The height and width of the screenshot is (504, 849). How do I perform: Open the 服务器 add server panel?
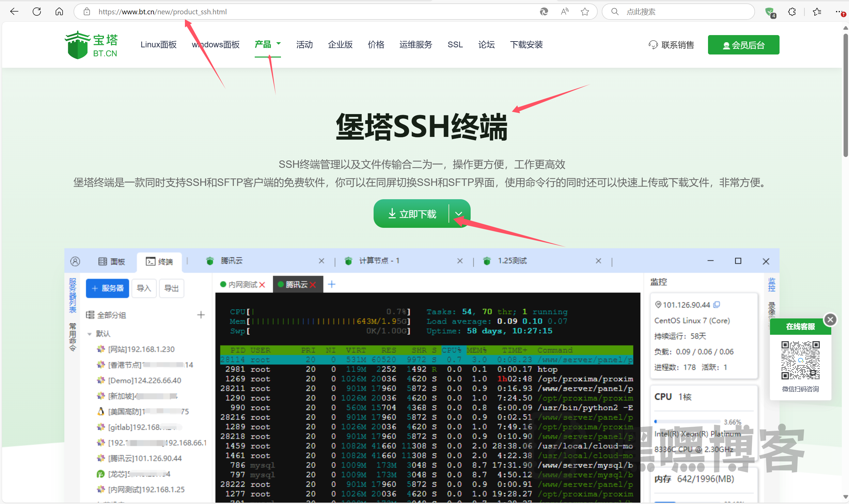107,288
